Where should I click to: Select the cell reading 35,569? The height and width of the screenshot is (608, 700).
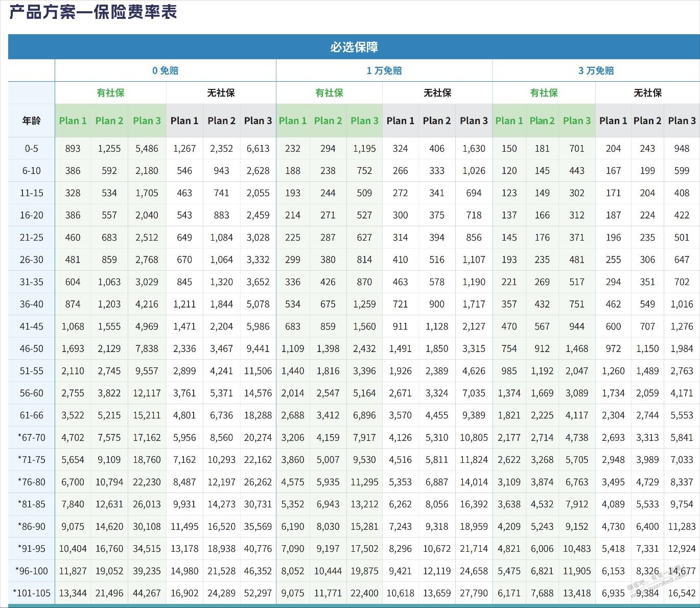[x=258, y=526]
